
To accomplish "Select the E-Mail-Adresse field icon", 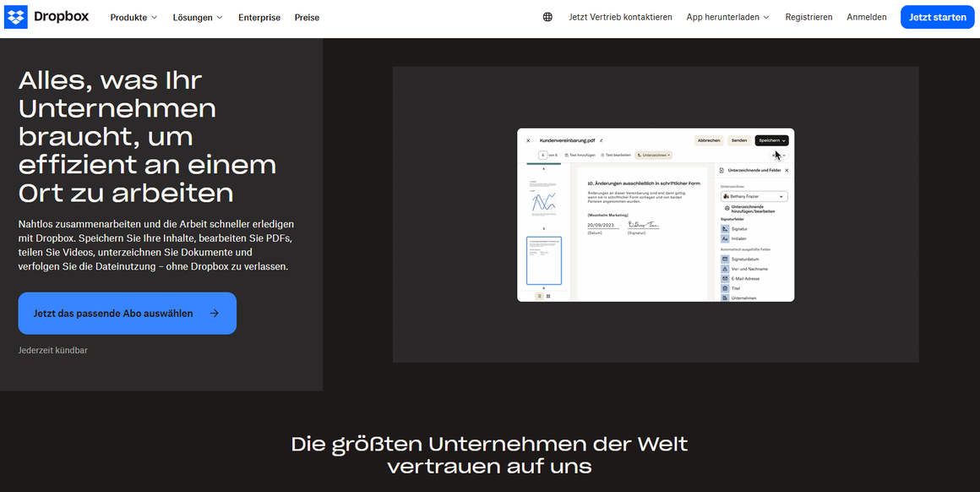I will (x=724, y=279).
